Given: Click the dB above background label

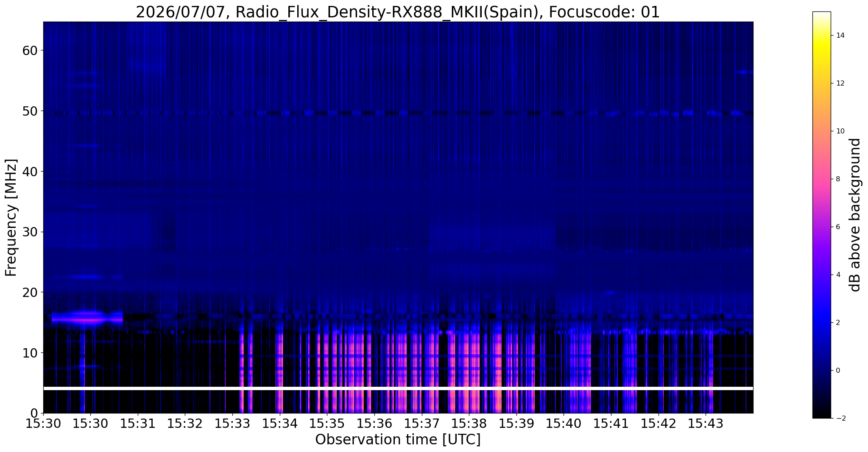Looking at the screenshot, I should (x=856, y=215).
